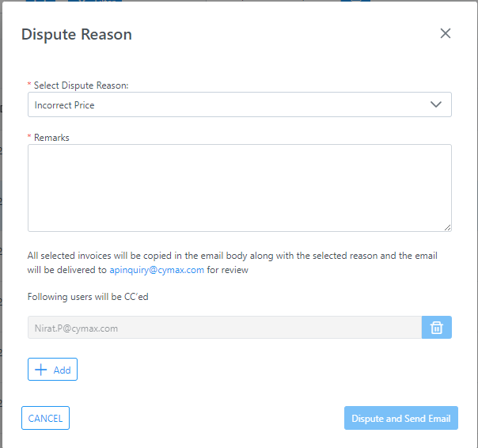Open the apinquiry@cymax.com email link
478x448 pixels.
click(157, 270)
